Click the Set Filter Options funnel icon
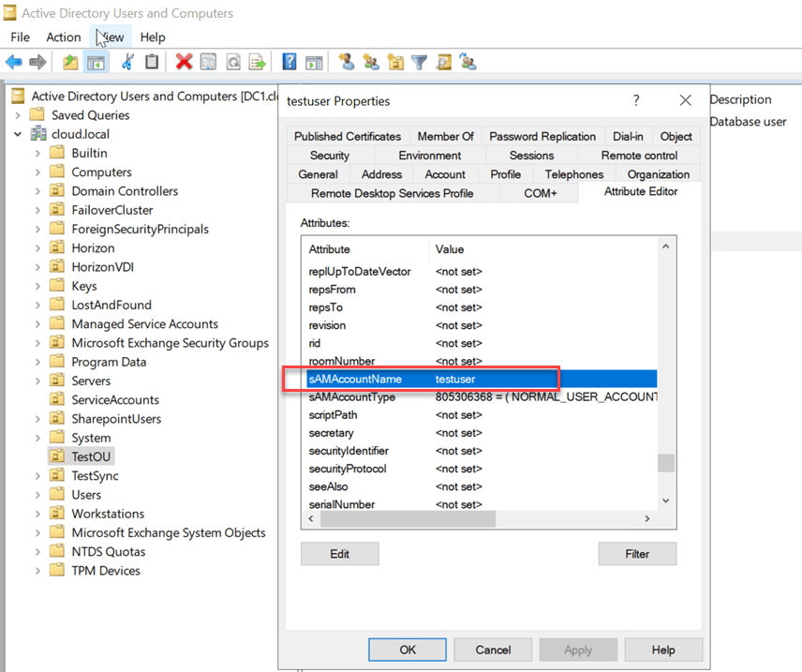Image resolution: width=802 pixels, height=672 pixels. 420,62
